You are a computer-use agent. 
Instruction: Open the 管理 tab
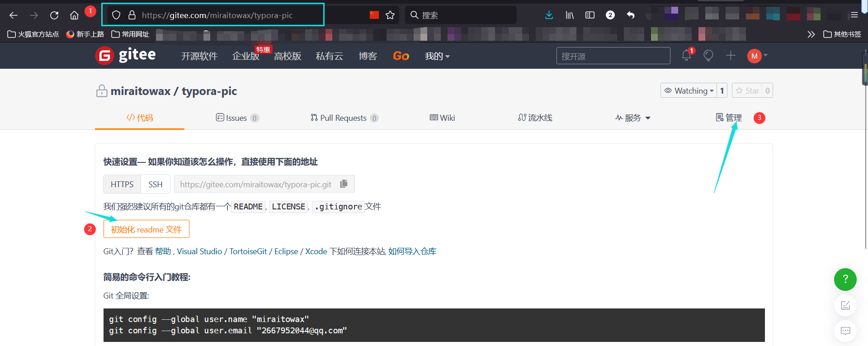coord(729,118)
